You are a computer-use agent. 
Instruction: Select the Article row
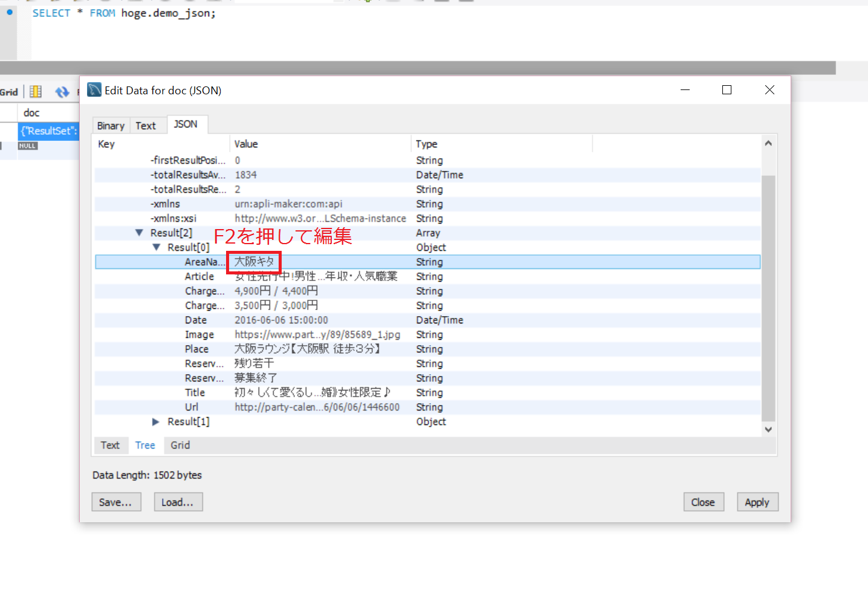(x=427, y=276)
